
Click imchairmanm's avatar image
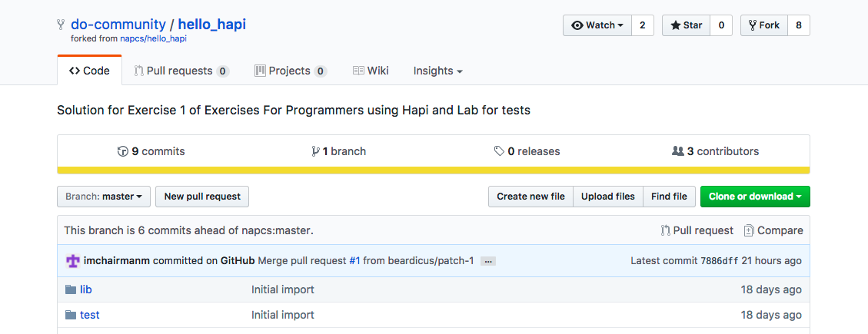coord(73,260)
